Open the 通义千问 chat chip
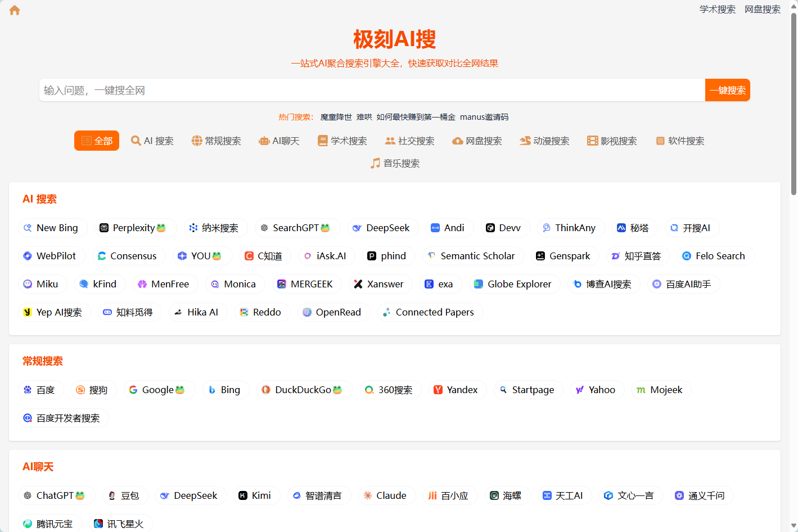The image size is (798, 532). point(701,495)
